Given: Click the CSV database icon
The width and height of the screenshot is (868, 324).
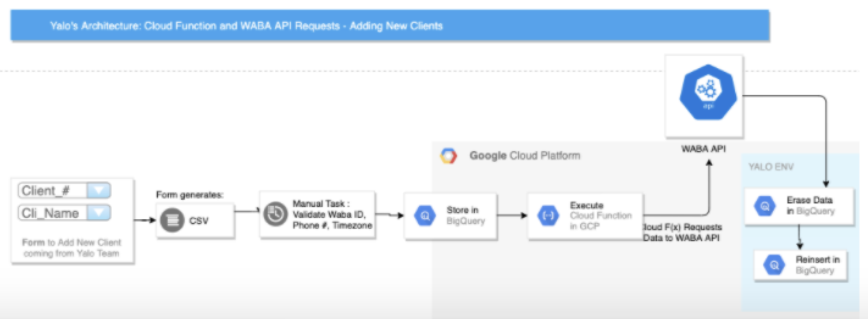Looking at the screenshot, I should pos(172,220).
